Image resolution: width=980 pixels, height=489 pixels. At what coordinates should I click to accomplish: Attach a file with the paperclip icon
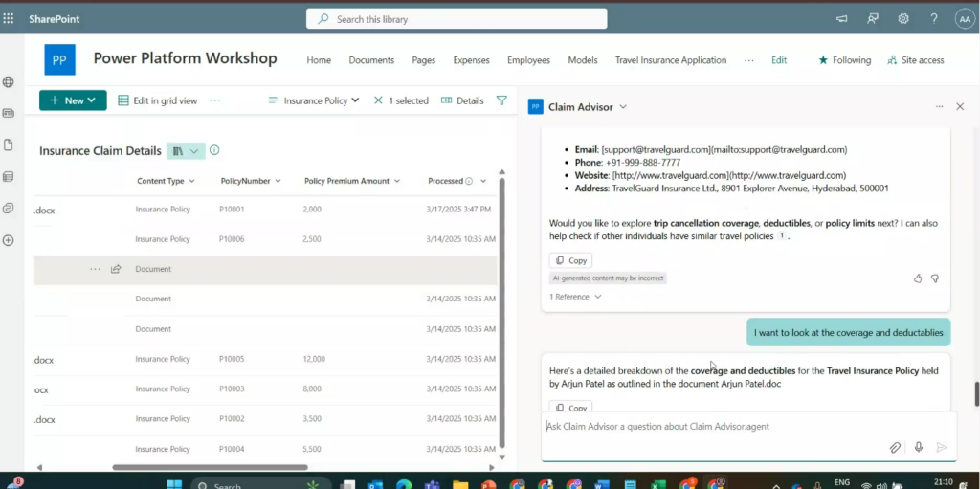(895, 447)
